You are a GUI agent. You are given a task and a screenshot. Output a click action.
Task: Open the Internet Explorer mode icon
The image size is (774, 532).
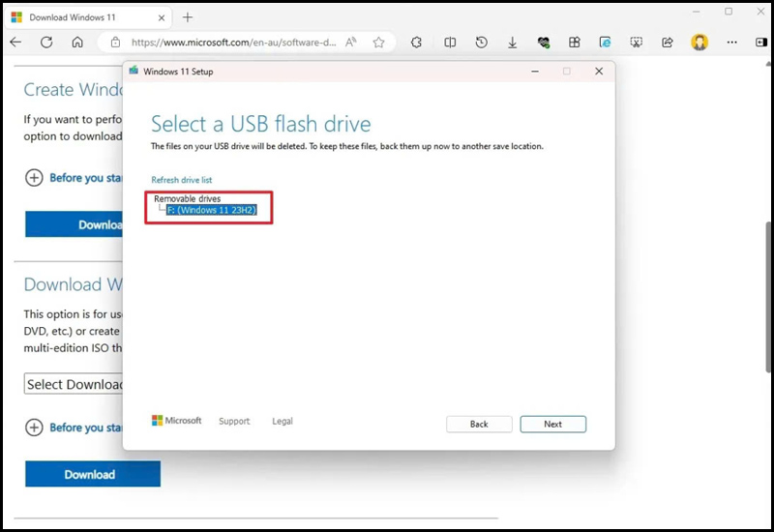(605, 43)
